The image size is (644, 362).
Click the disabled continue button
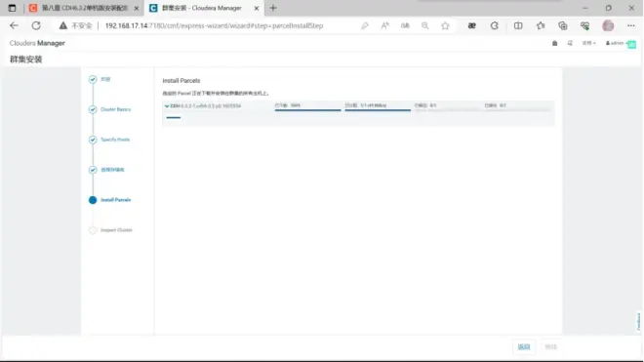[550, 346]
